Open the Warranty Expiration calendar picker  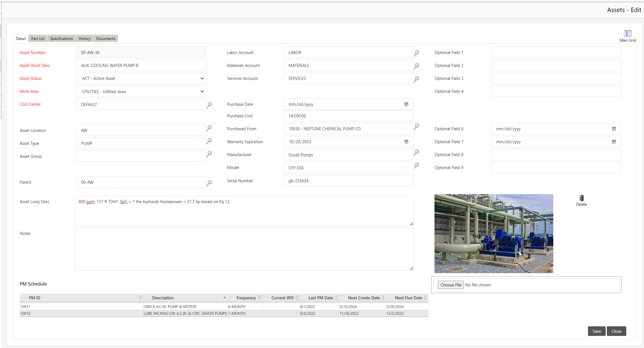coord(406,142)
